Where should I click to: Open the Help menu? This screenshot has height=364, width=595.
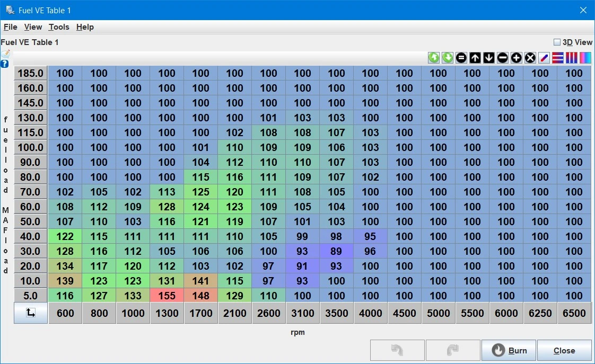[x=85, y=27]
